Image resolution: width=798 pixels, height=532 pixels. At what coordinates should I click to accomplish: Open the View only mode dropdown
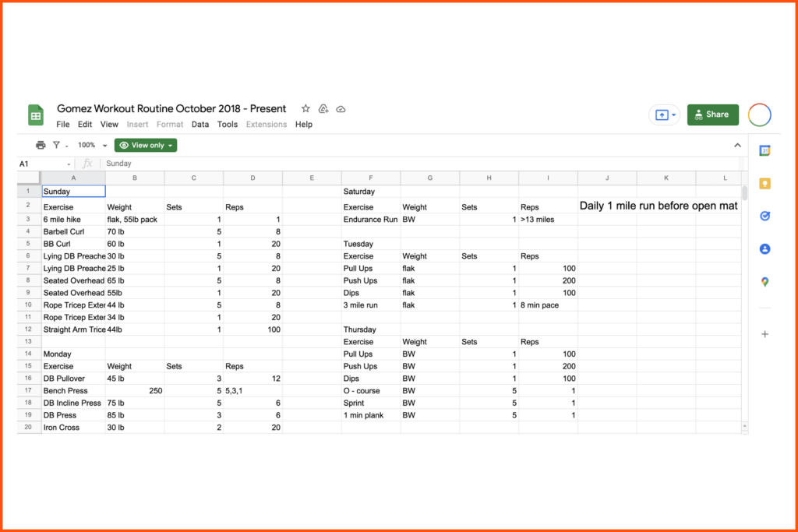click(145, 145)
